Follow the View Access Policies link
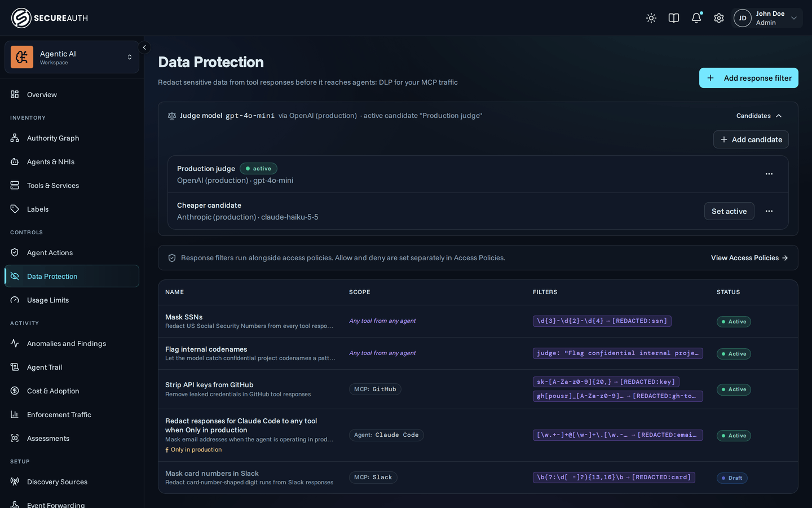812x508 pixels. [x=749, y=258]
